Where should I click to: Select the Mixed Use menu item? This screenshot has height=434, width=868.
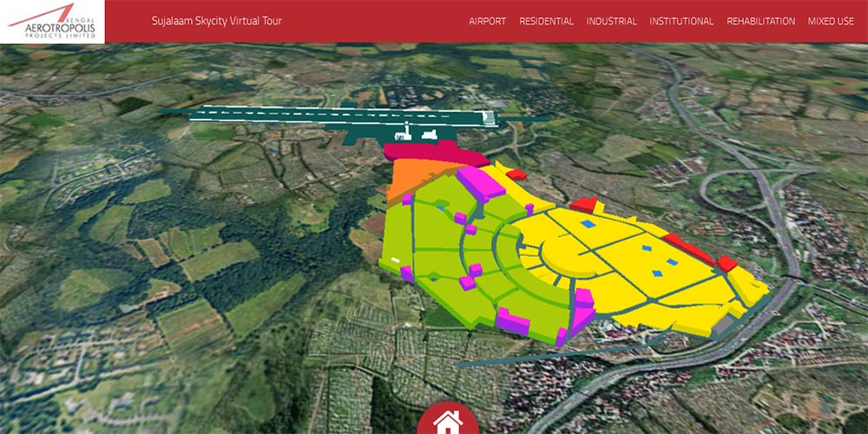831,21
